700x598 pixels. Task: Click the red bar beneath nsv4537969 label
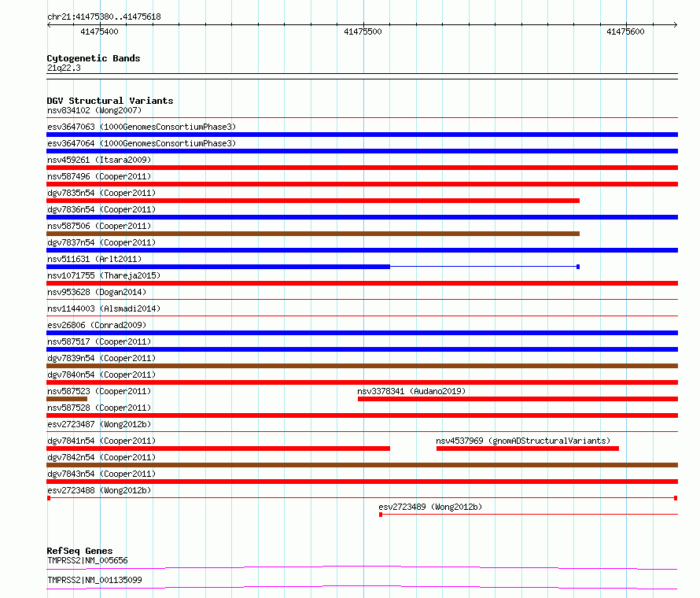(528, 448)
